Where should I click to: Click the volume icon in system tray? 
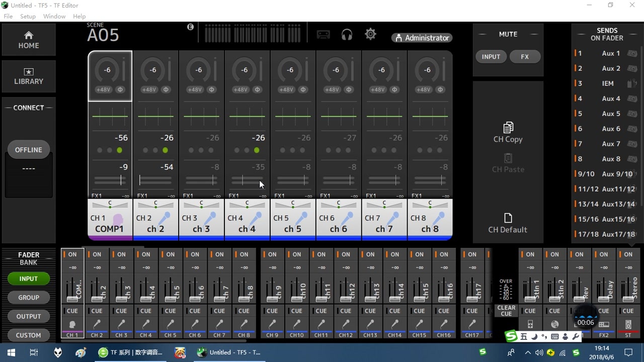(x=539, y=353)
